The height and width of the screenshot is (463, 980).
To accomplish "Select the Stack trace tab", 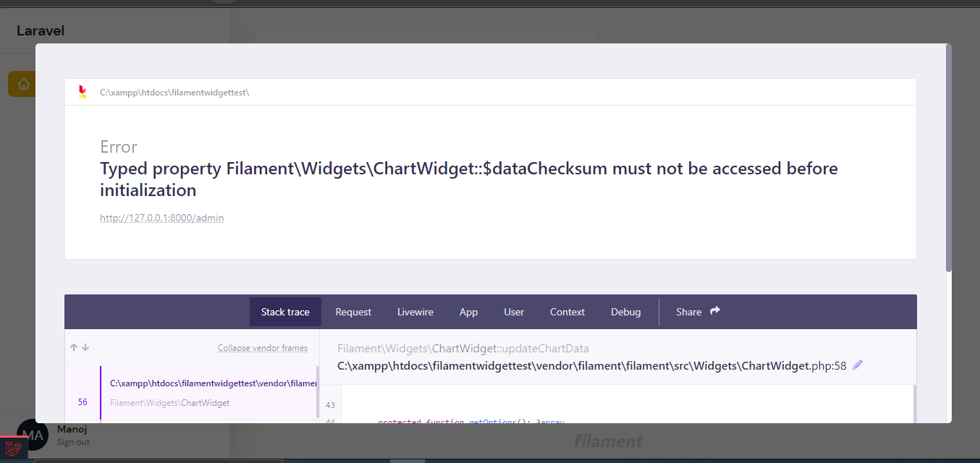I will pyautogui.click(x=285, y=312).
